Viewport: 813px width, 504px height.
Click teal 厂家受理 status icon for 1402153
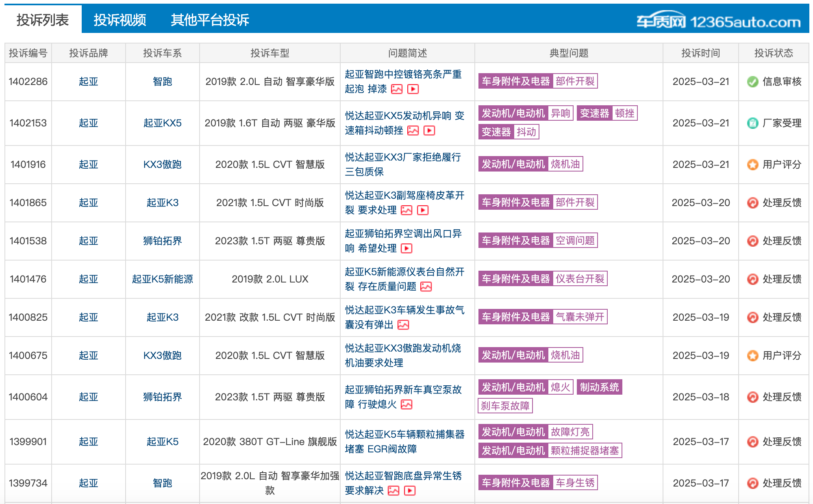752,123
